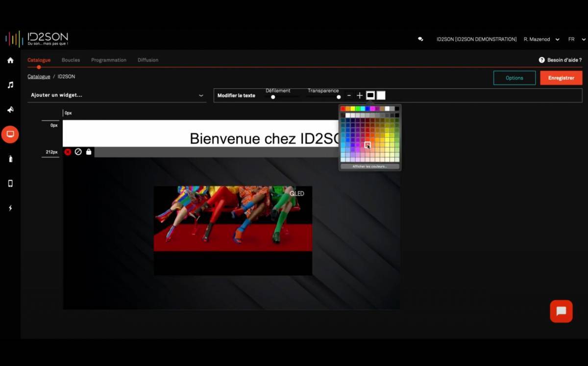The image size is (588, 366).
Task: Pick the orange swatch in picker's top row
Action: tap(348, 108)
